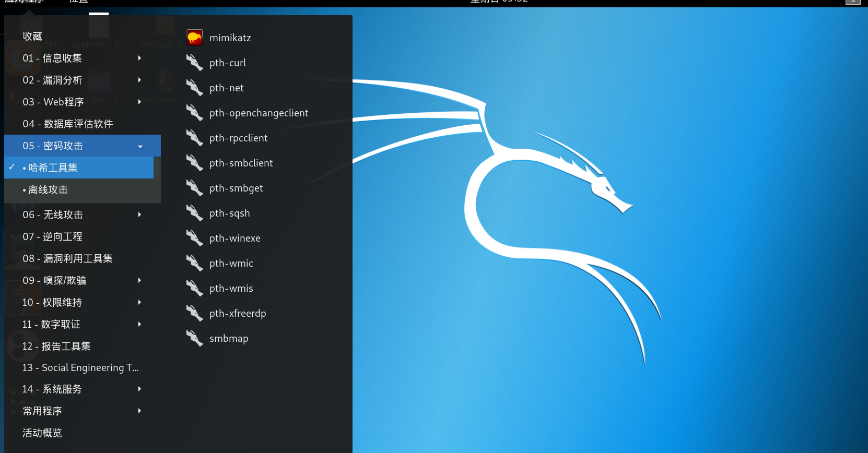Click the pth-openchangeclient tool icon

pyautogui.click(x=195, y=113)
